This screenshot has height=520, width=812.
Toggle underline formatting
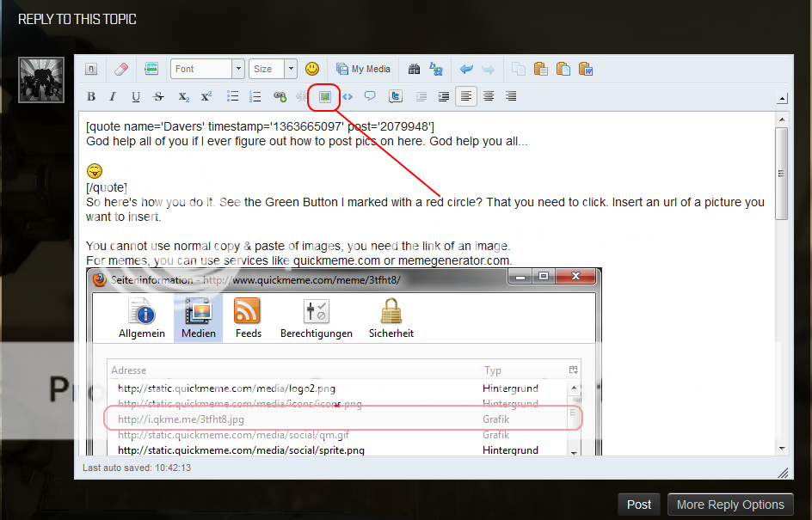[136, 96]
